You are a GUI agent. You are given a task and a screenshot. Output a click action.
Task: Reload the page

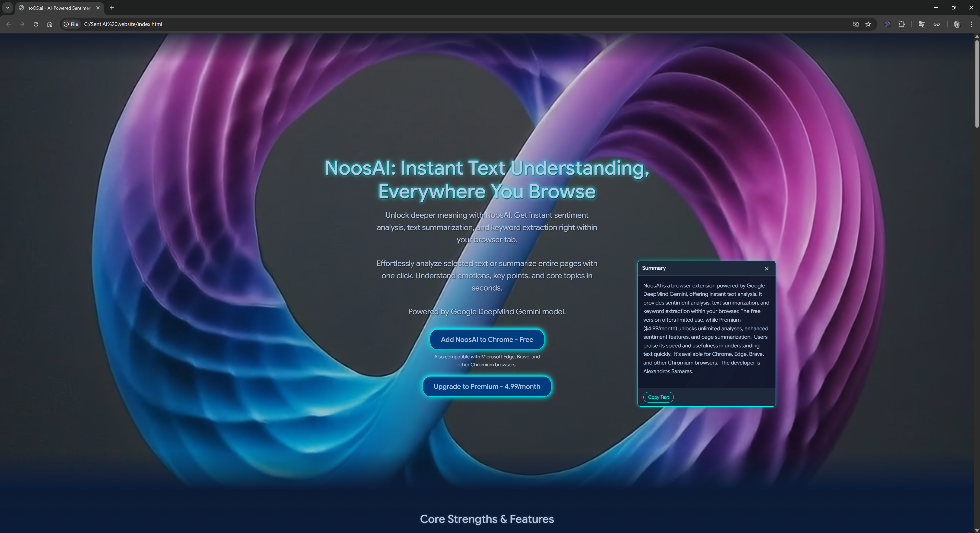coord(36,24)
